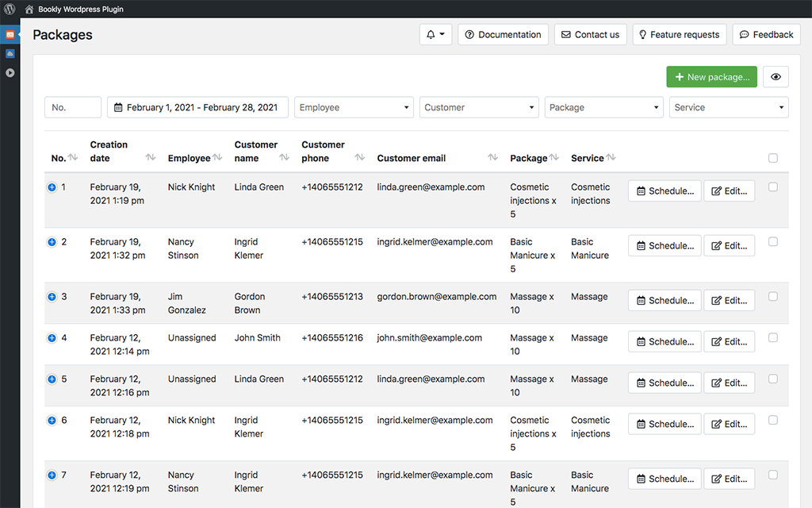Check the box for Linda Green row 1

tap(773, 187)
